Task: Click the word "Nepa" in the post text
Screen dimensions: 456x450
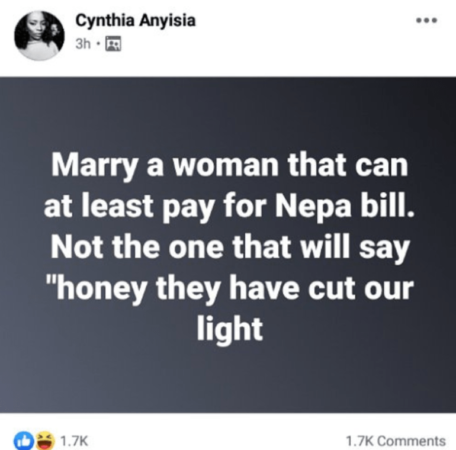Action: 313,207
